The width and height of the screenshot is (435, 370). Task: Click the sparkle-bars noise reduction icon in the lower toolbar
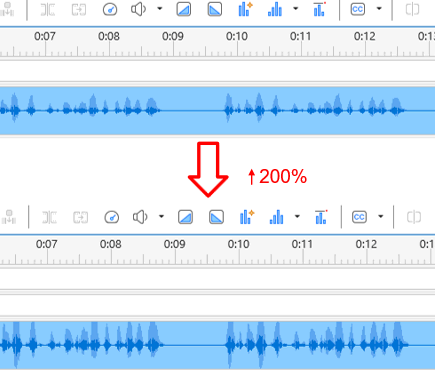click(247, 217)
